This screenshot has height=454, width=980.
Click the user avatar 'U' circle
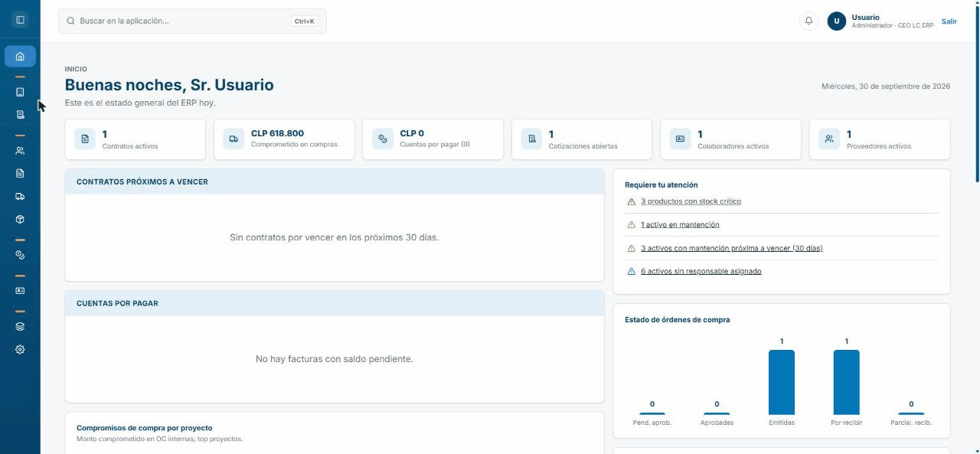click(x=837, y=21)
